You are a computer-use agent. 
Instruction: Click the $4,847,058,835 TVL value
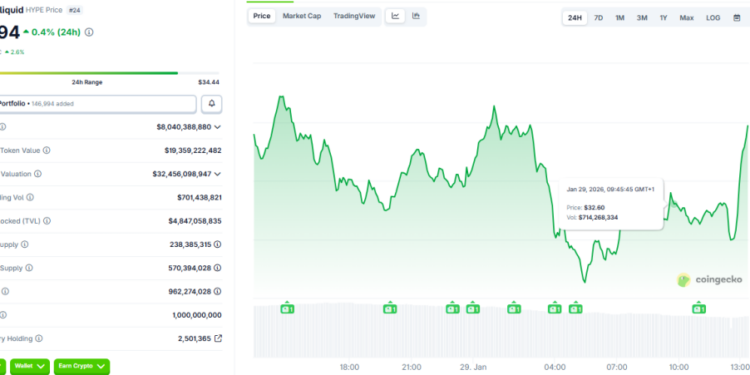195,221
